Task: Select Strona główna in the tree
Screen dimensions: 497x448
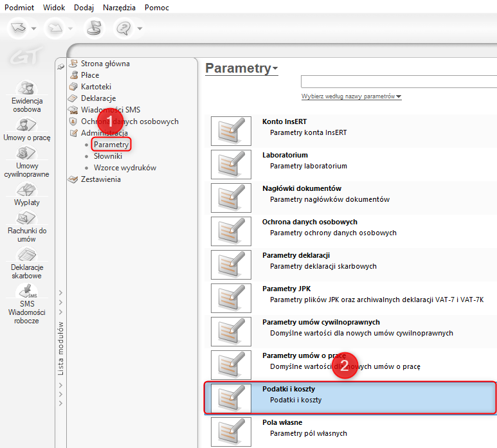Action: click(x=105, y=64)
